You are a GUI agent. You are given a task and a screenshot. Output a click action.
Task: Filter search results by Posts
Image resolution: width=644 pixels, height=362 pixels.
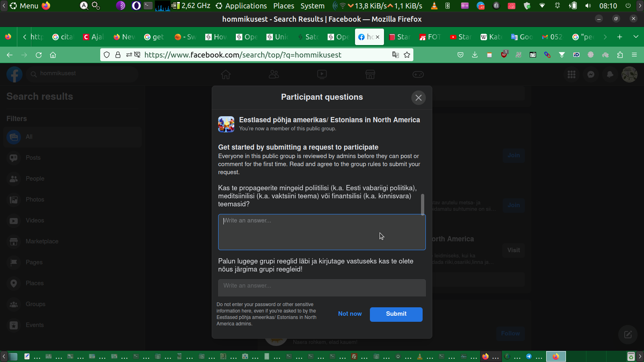pos(72,158)
